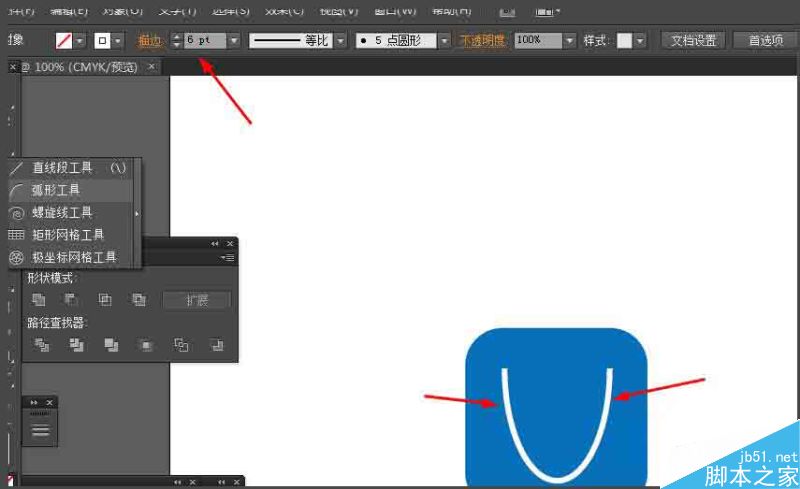Open the 描边 (Stroke) panel link
This screenshot has height=489, width=800.
(150, 40)
